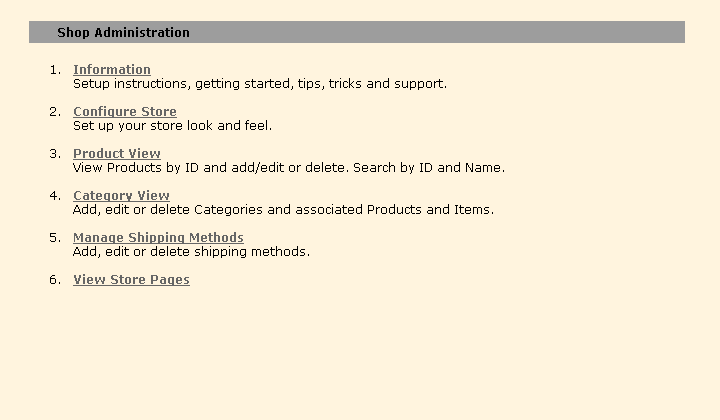The image size is (720, 420).
Task: Select Manage Shipping Methods link
Action: coord(158,238)
